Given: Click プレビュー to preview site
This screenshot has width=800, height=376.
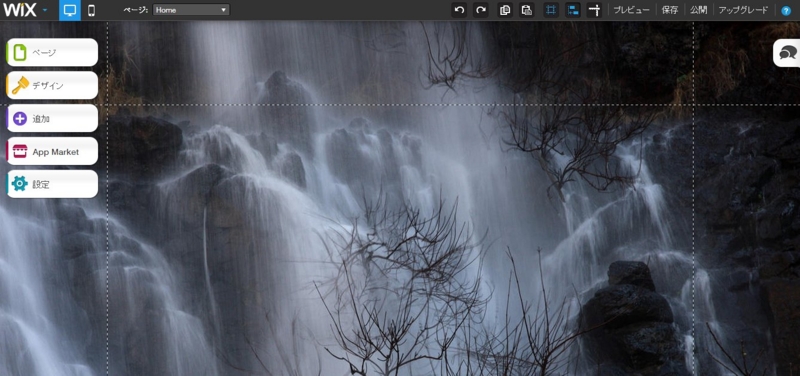Looking at the screenshot, I should 632,10.
